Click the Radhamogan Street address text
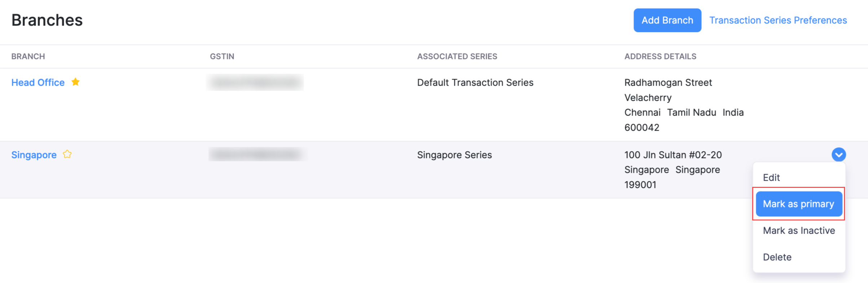The image size is (868, 283). [668, 82]
